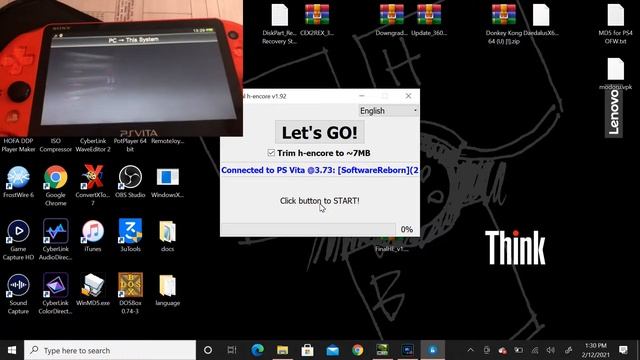Open the notification center
The width and height of the screenshot is (640, 360).
(623, 350)
